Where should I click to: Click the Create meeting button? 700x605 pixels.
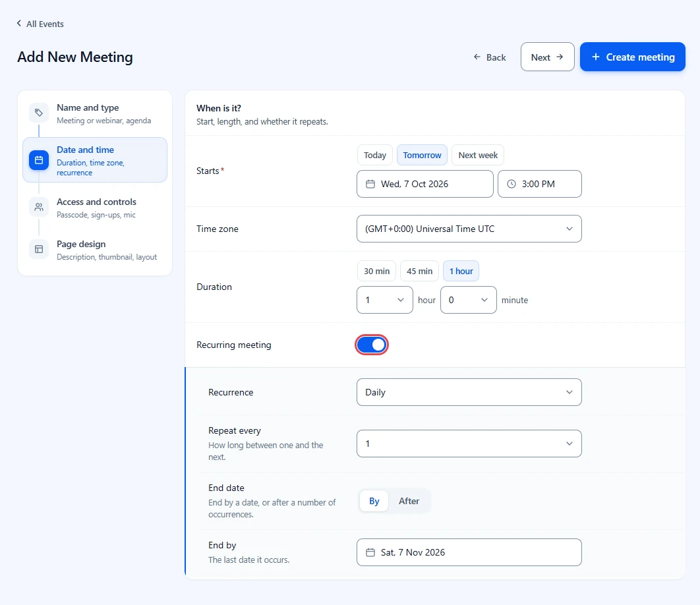pos(633,57)
